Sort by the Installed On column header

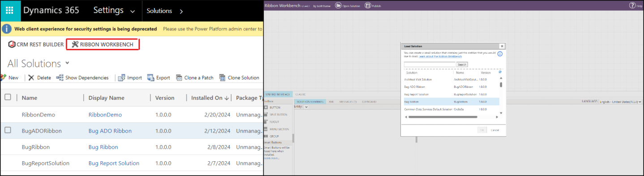click(x=210, y=98)
